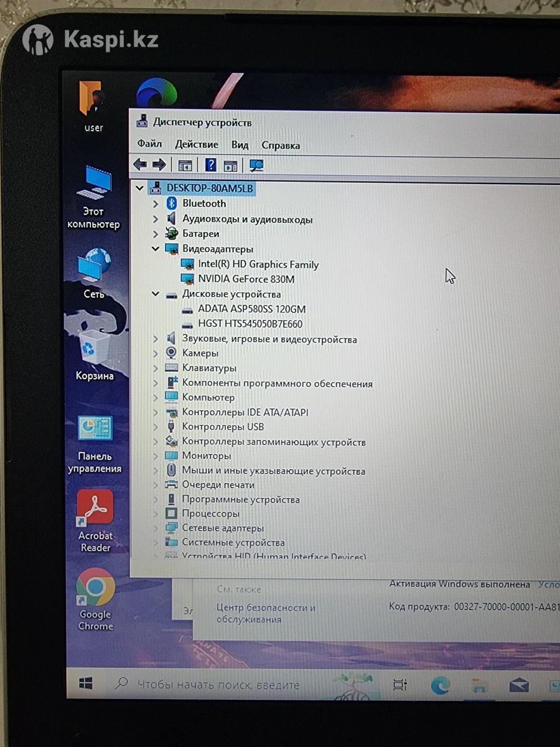Select the Системные устройства row

pyautogui.click(x=233, y=542)
